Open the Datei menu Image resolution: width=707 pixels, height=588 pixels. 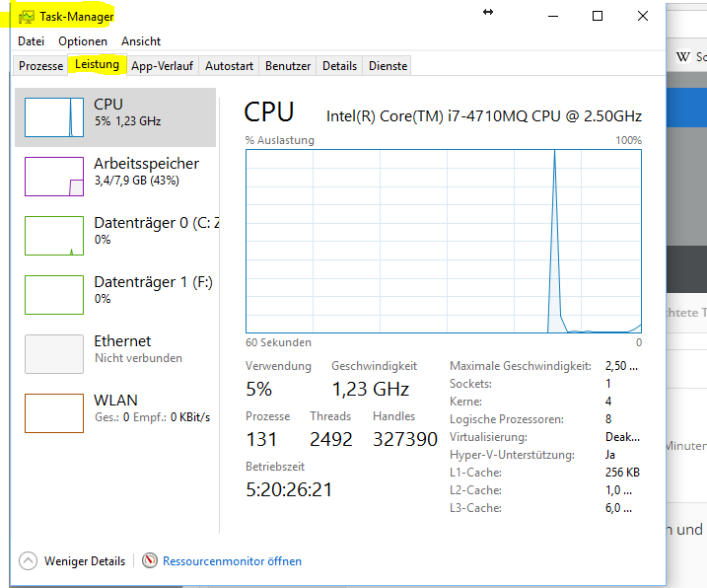click(x=32, y=41)
